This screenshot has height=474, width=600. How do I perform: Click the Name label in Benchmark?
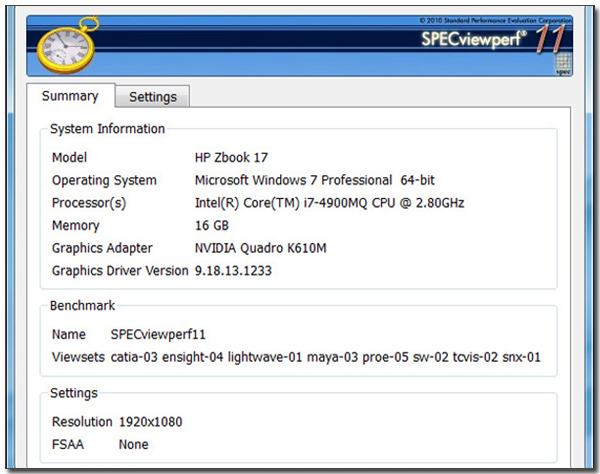click(x=68, y=334)
